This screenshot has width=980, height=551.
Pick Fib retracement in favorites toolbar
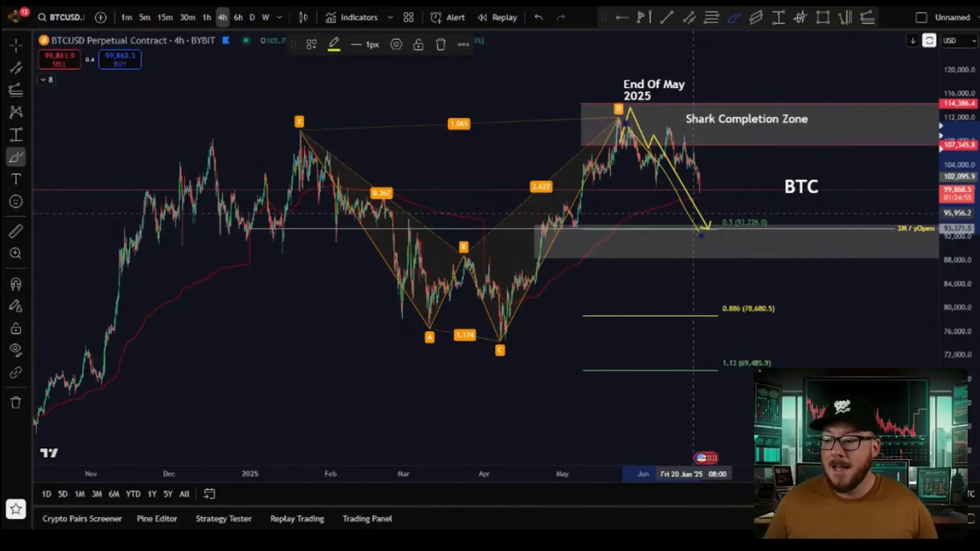point(712,17)
